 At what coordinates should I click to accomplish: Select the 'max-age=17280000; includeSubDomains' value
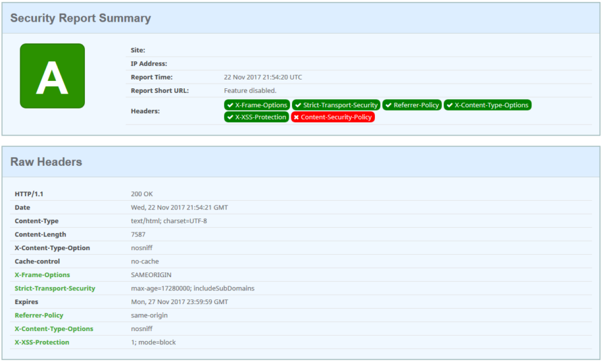pos(193,289)
